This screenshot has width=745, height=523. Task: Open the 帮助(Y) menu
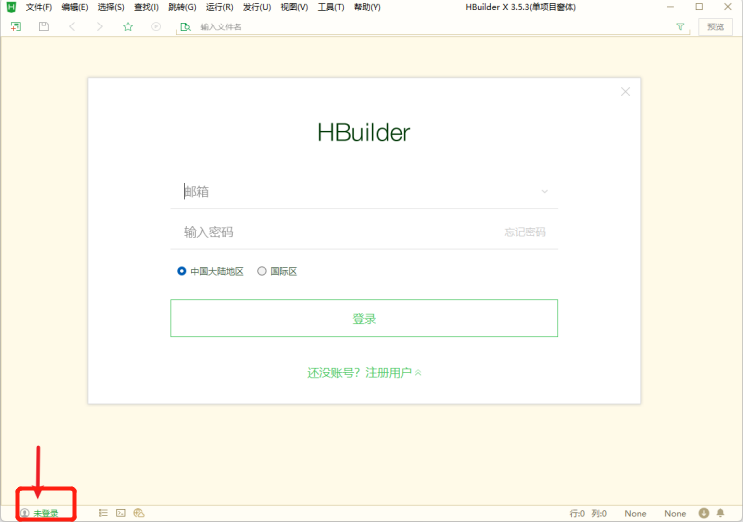coord(367,7)
